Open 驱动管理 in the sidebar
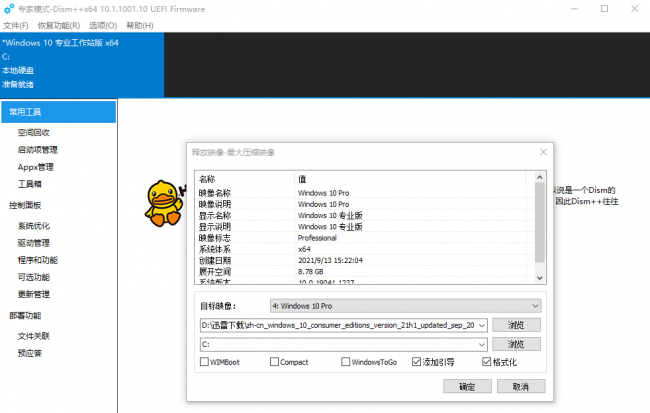The image size is (650, 413). coord(34,243)
